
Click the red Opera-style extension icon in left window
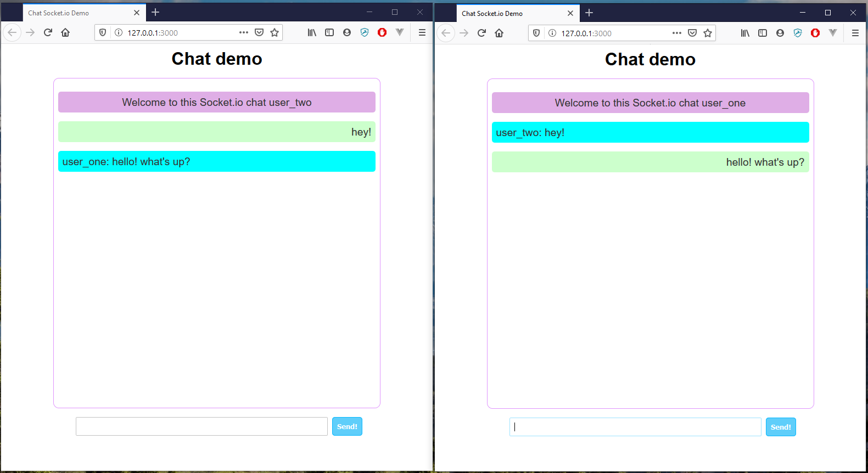382,32
